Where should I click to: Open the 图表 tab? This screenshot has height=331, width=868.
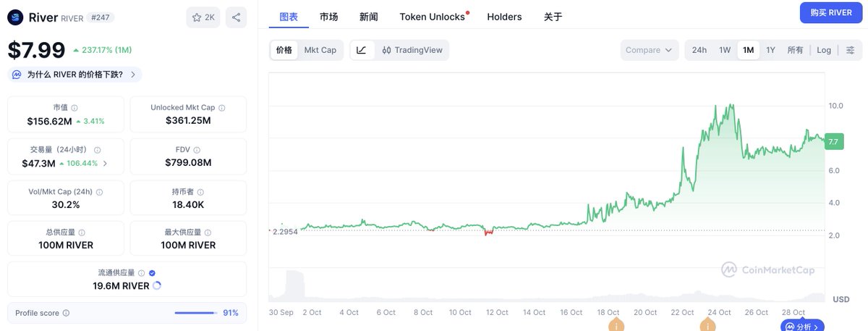(x=289, y=17)
